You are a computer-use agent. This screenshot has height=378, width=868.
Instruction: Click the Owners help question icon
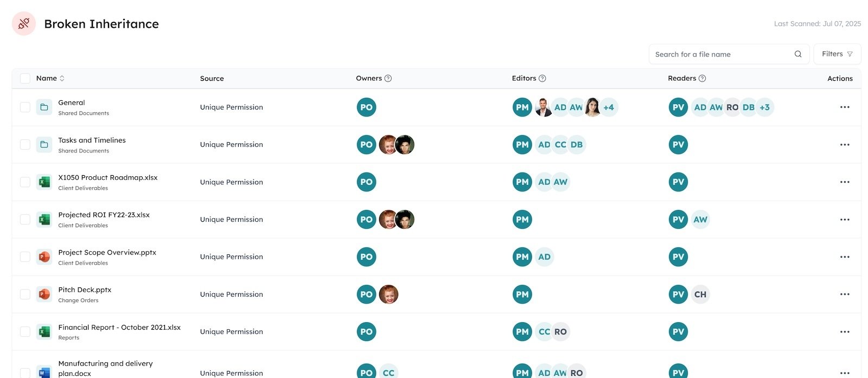(388, 79)
